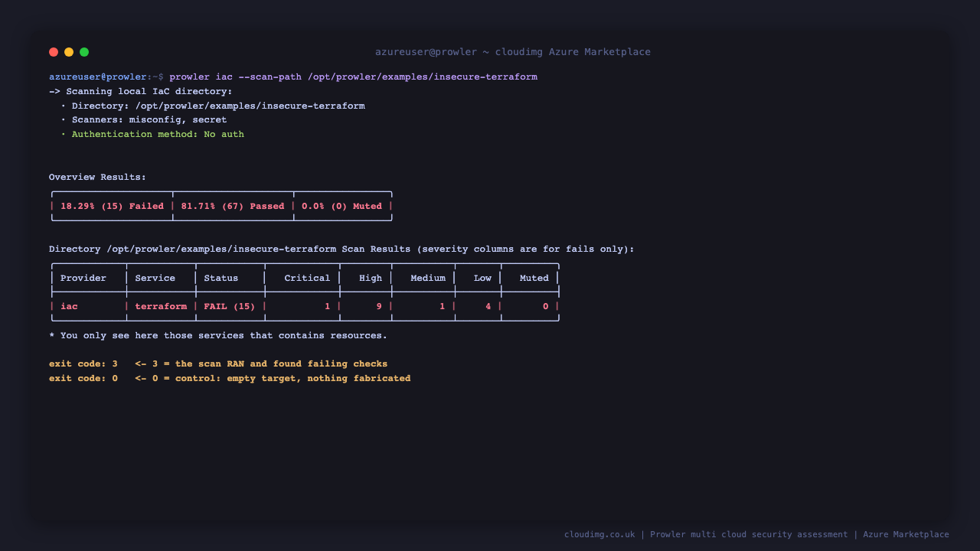Viewport: 980px width, 551px height.
Task: Click the High count '9'
Action: pos(379,307)
